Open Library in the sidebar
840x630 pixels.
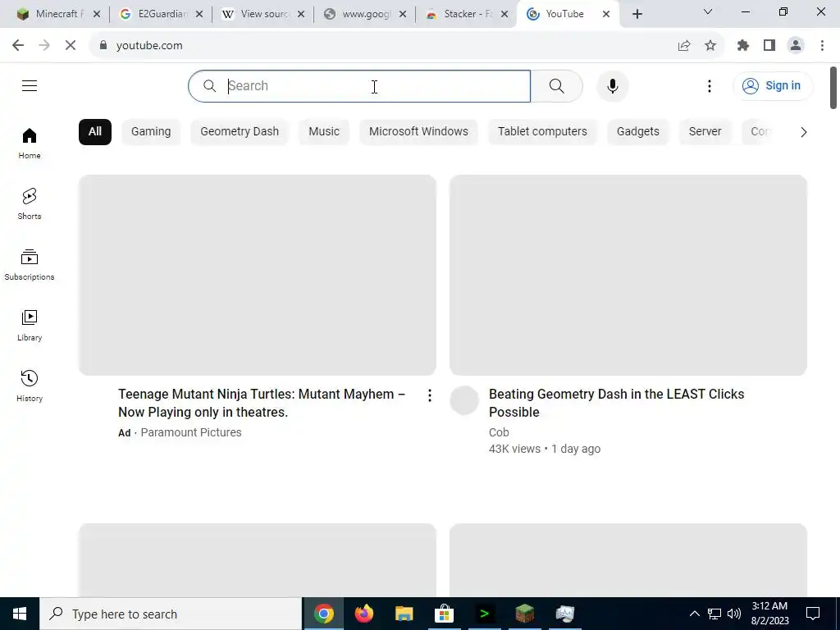pyautogui.click(x=30, y=325)
